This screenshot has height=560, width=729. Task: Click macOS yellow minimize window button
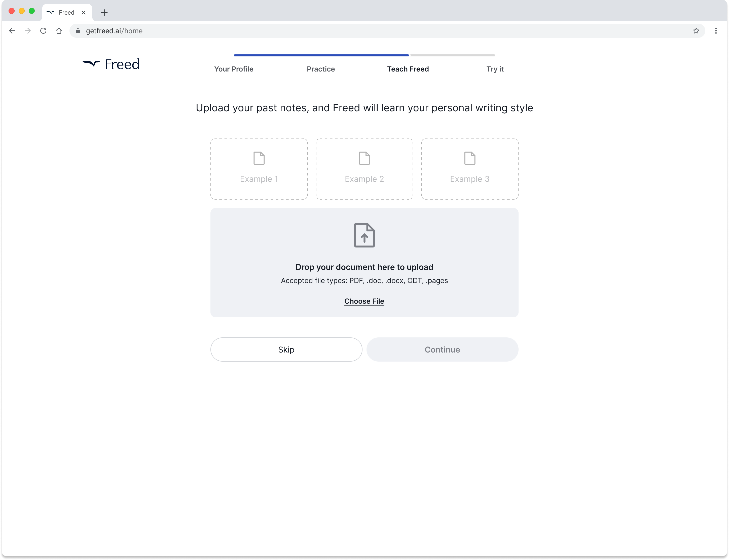click(22, 11)
